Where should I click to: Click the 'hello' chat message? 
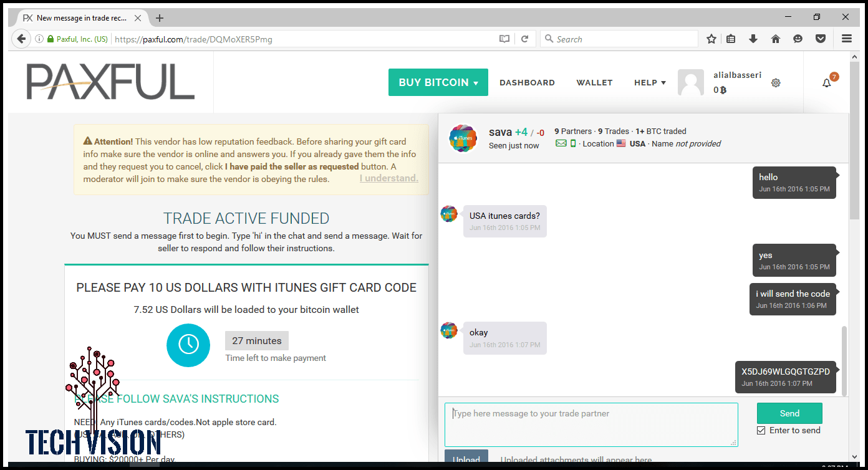(x=794, y=183)
